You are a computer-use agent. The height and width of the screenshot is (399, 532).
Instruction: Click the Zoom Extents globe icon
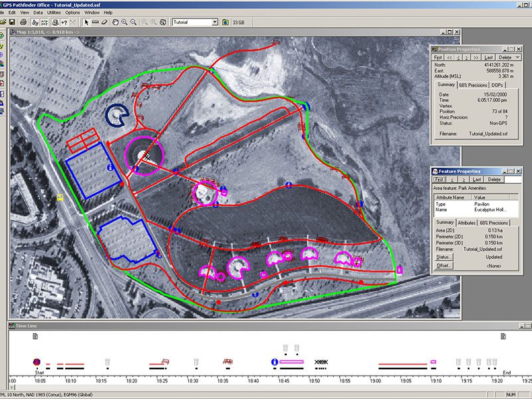pos(162,22)
